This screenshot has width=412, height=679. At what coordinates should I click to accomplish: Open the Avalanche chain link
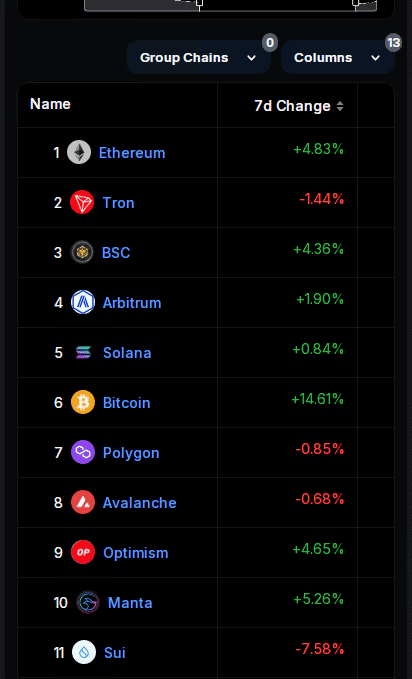click(139, 503)
